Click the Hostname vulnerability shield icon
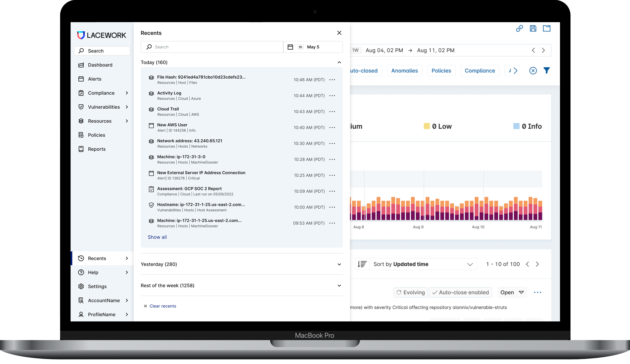The width and height of the screenshot is (630, 364). (x=151, y=205)
